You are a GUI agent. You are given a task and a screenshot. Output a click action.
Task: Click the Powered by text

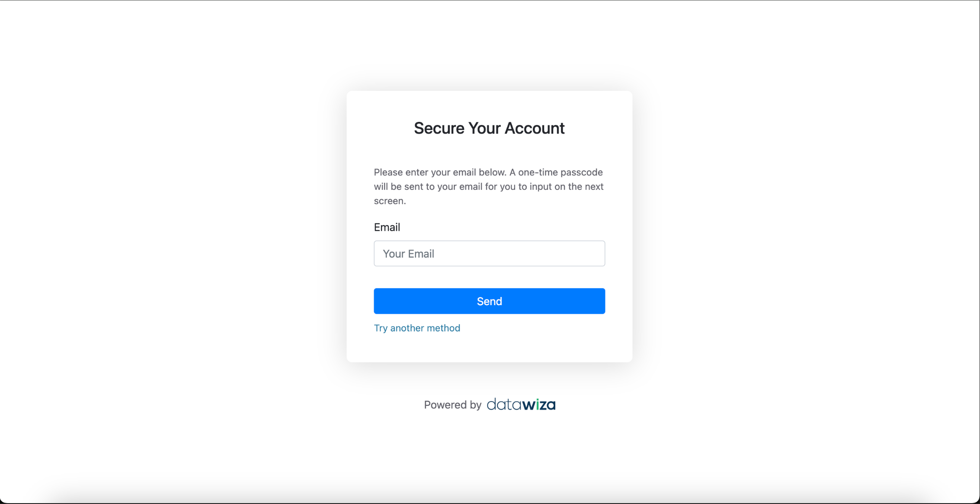[452, 405]
